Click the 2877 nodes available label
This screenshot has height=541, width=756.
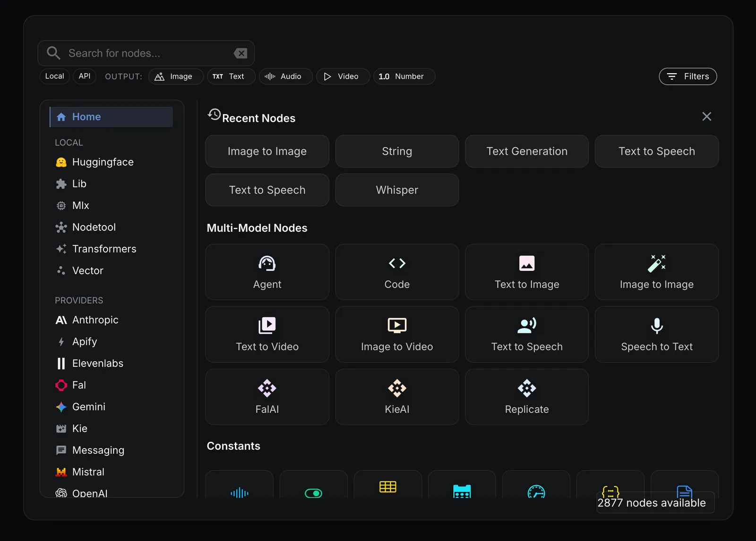652,503
